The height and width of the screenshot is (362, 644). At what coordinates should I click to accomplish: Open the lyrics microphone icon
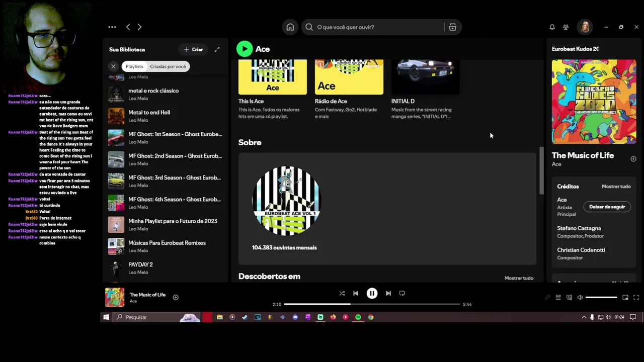tap(547, 298)
